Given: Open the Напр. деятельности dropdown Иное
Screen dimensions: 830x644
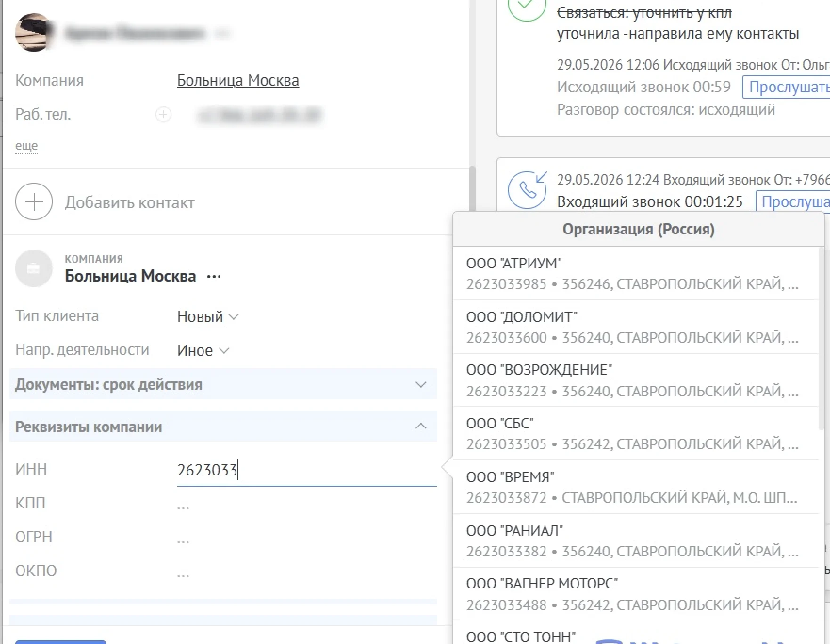Looking at the screenshot, I should [203, 351].
